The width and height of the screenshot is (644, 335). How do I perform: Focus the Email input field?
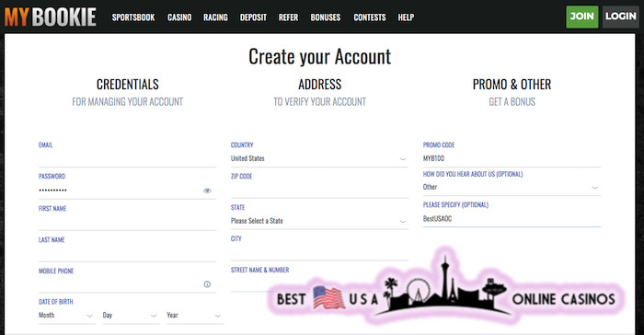[127, 158]
